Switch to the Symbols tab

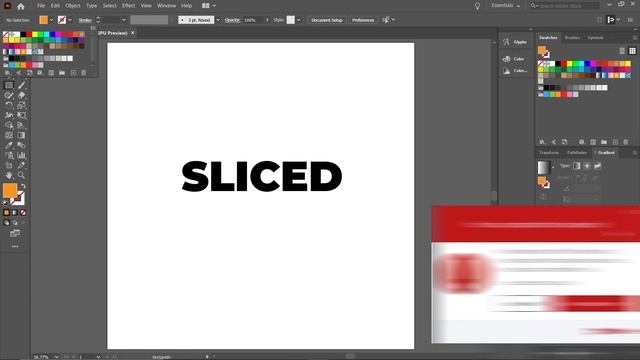(596, 38)
